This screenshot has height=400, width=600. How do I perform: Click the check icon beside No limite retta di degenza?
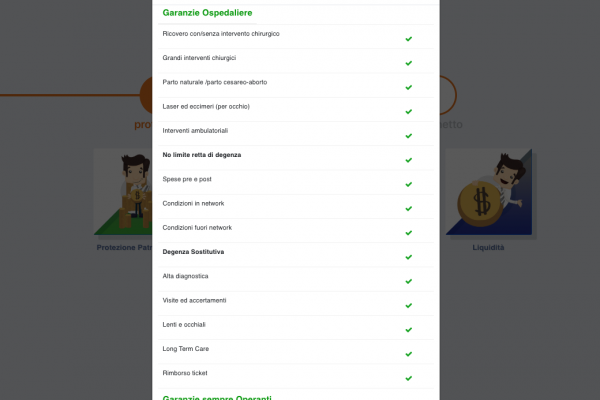coord(409,160)
